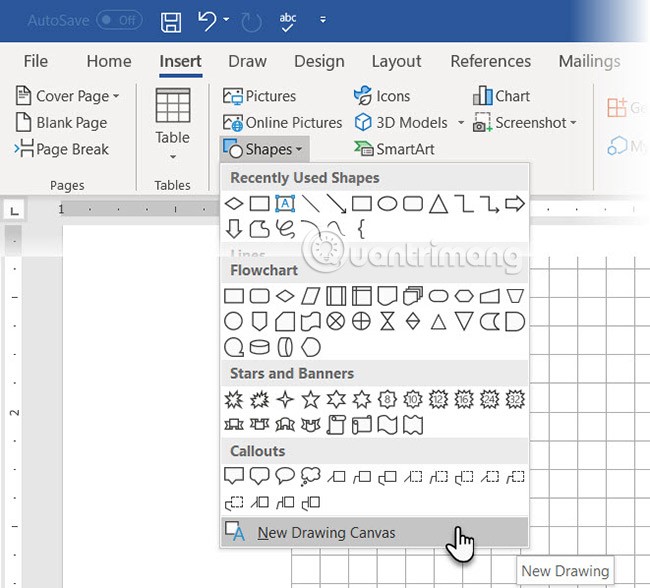Select the Rectangular speech bubble callout
This screenshot has width=650, height=588.
click(x=234, y=476)
